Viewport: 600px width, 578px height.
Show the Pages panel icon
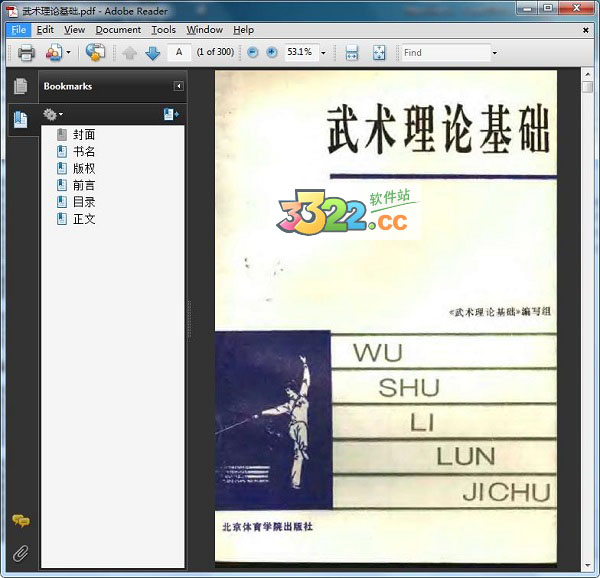20,86
